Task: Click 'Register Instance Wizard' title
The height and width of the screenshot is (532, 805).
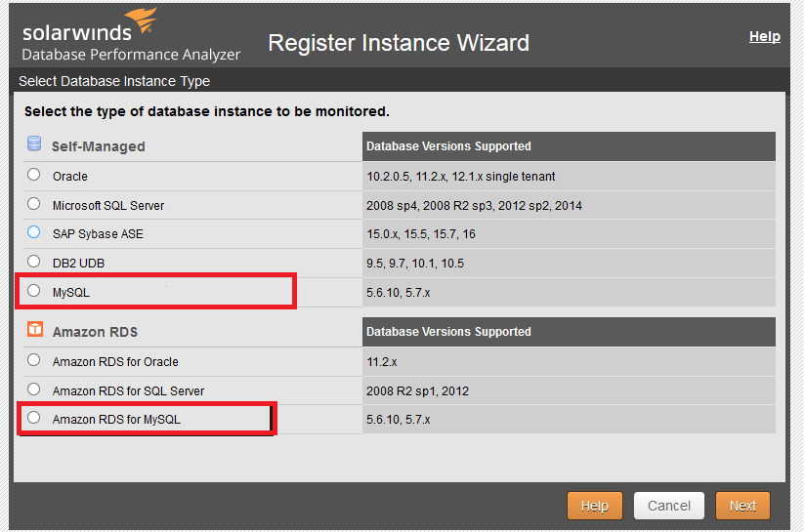Action: [399, 43]
